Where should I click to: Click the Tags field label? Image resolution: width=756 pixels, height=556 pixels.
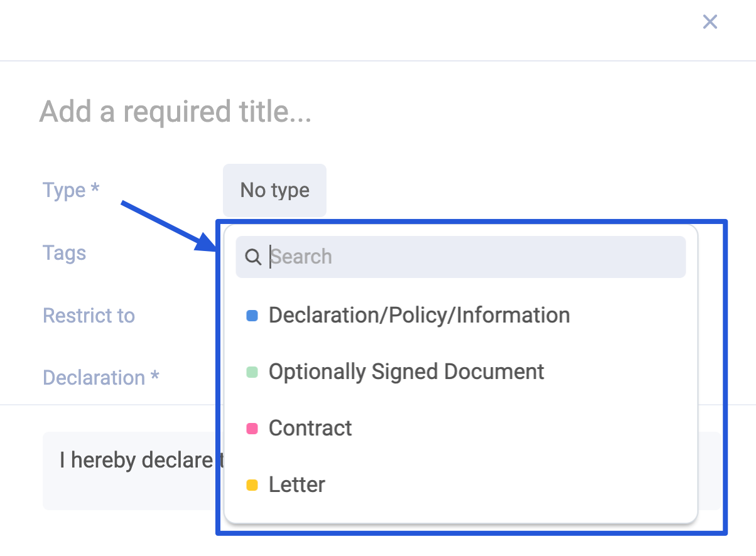click(x=64, y=253)
